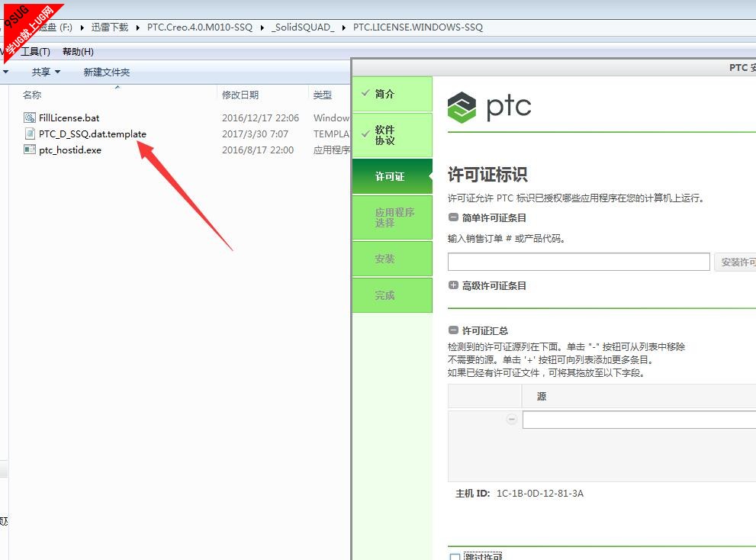Image resolution: width=756 pixels, height=560 pixels.
Task: Open the 共享 dropdown in Explorer toolbar
Action: tap(46, 72)
